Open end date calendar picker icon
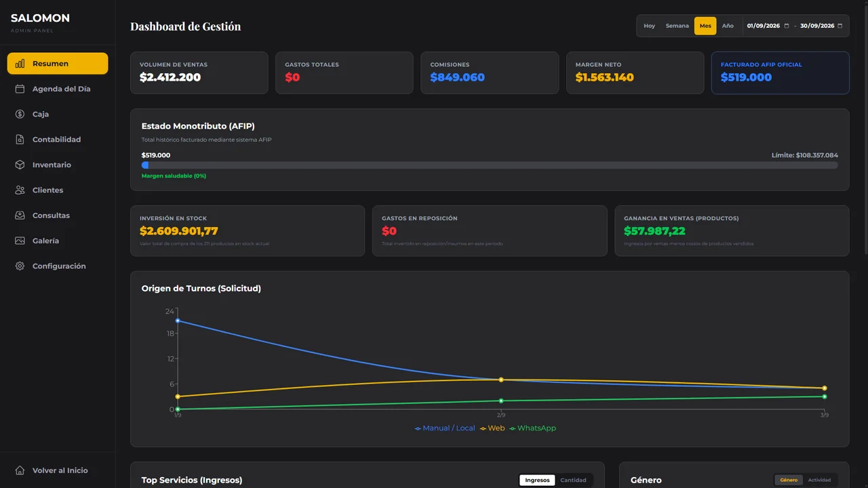This screenshot has height=488, width=868. pos(840,26)
